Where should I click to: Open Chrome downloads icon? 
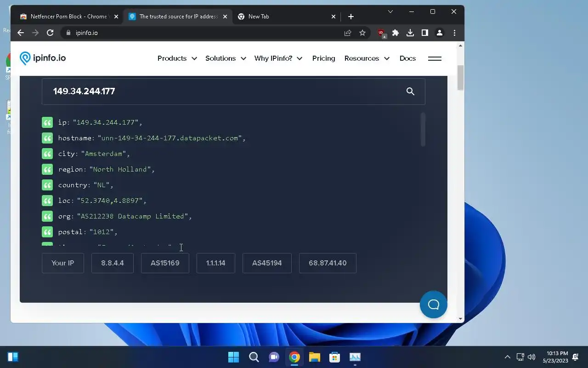click(410, 33)
